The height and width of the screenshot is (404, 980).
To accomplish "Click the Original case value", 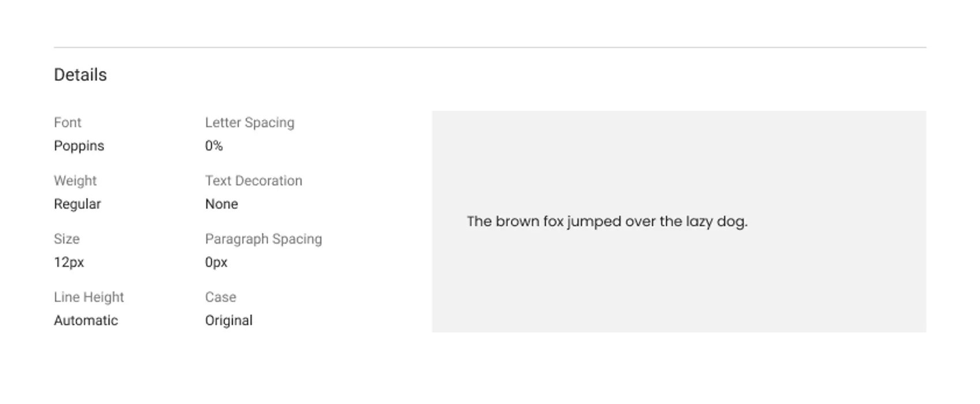I will pyautogui.click(x=228, y=320).
